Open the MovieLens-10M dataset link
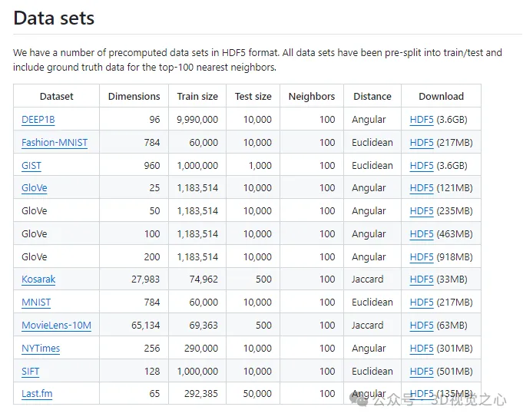 click(56, 326)
